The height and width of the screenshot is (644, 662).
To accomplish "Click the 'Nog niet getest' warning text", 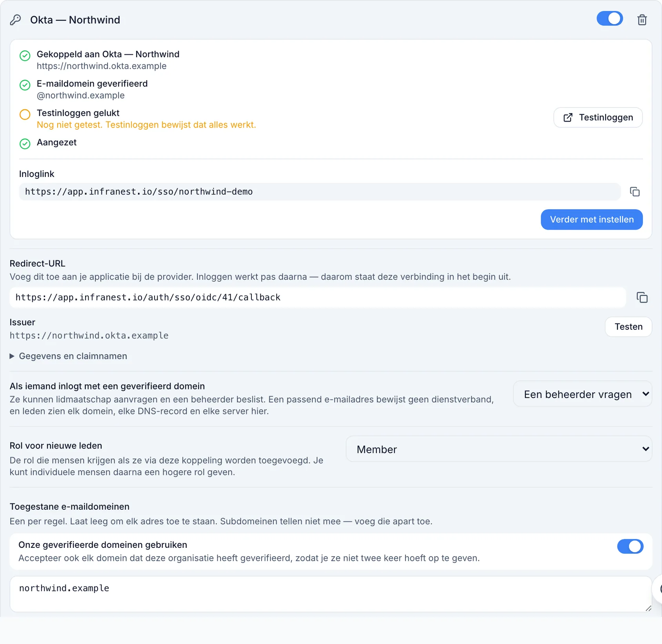I will pos(146,125).
